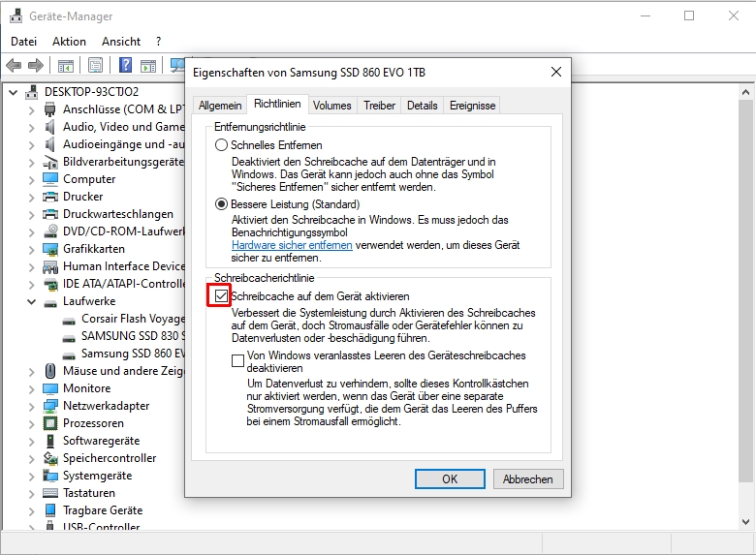Open the Datei menu
Viewport: 756px width, 555px height.
point(23,42)
